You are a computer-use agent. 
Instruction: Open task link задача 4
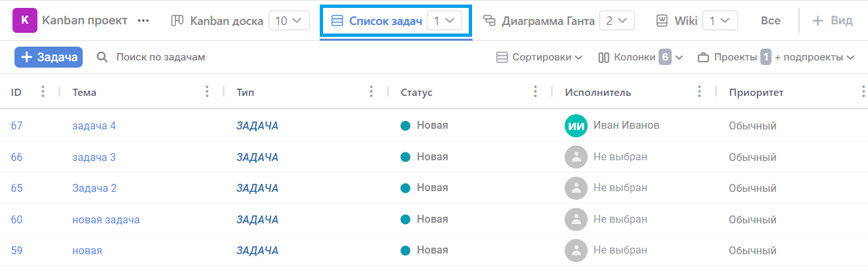coord(94,125)
